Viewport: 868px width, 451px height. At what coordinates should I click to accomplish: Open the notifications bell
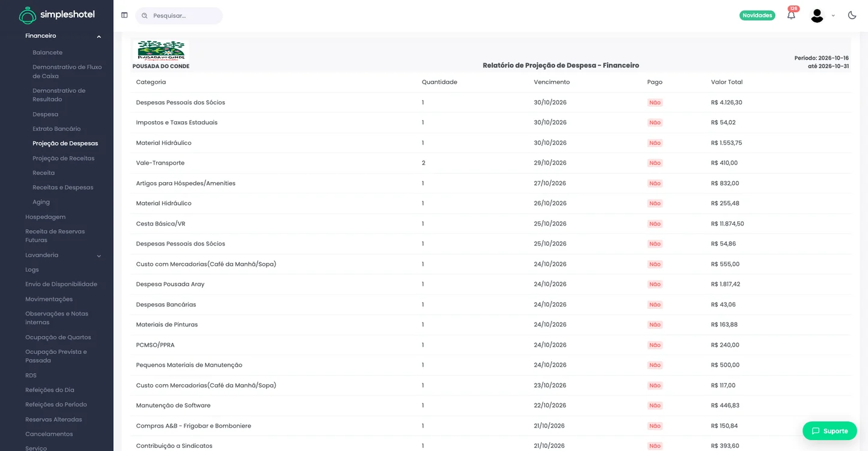(x=791, y=15)
